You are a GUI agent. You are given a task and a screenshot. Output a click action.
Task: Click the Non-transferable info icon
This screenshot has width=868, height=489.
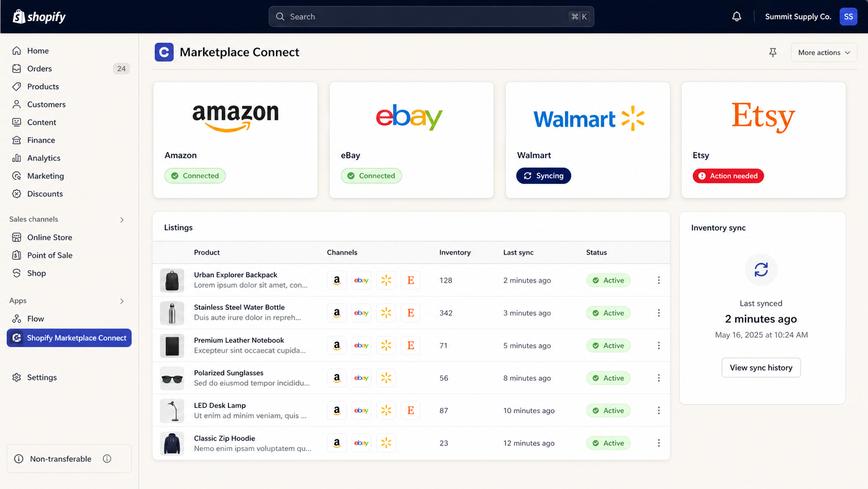click(x=107, y=459)
